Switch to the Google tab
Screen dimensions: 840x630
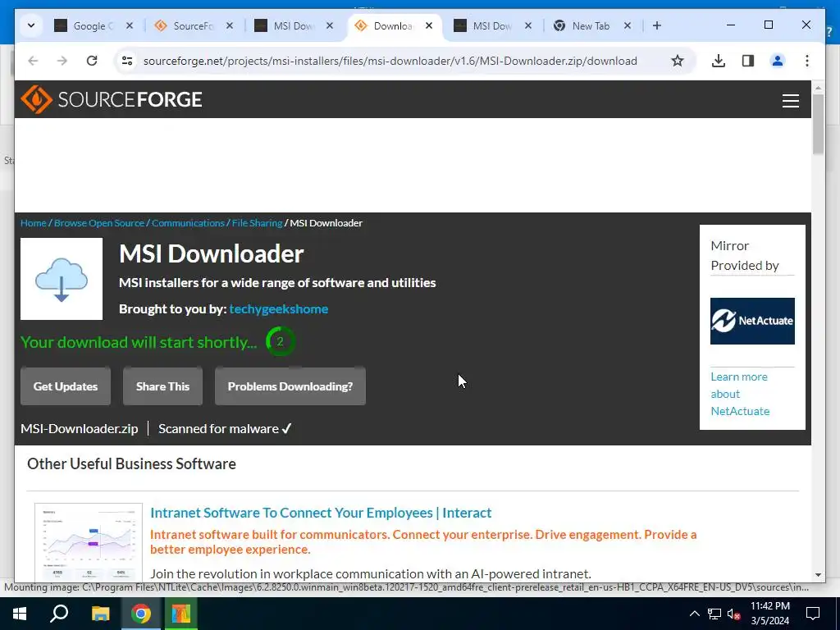94,25
